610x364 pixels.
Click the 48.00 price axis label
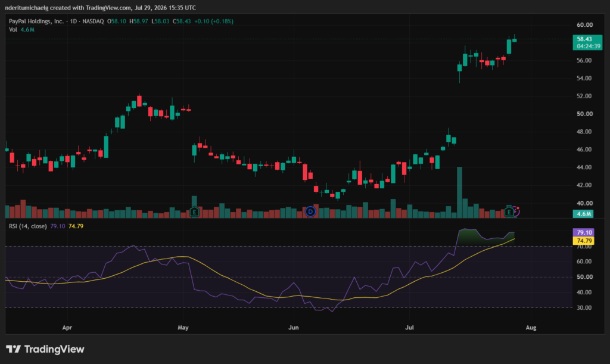(x=584, y=132)
